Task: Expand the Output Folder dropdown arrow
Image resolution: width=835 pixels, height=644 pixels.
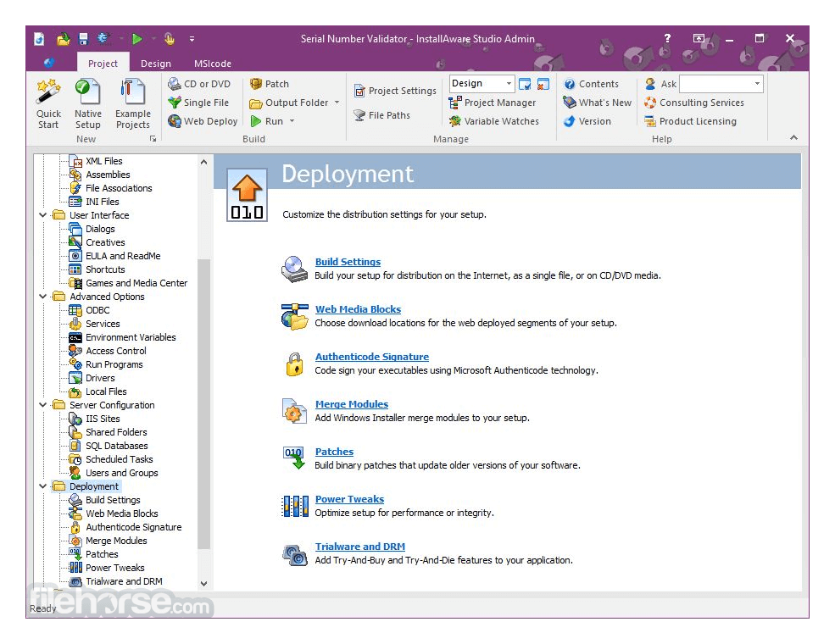Action: [x=337, y=103]
